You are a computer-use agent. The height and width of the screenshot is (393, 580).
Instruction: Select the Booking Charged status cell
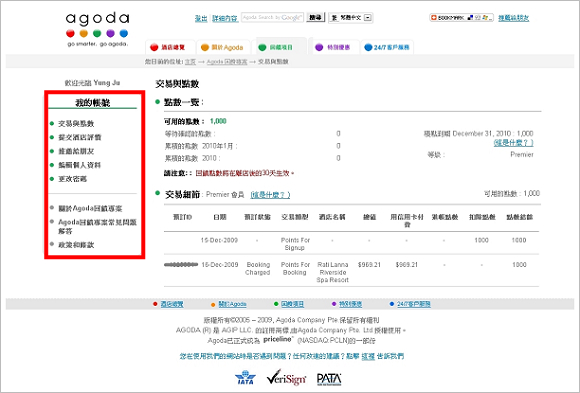[x=258, y=269]
